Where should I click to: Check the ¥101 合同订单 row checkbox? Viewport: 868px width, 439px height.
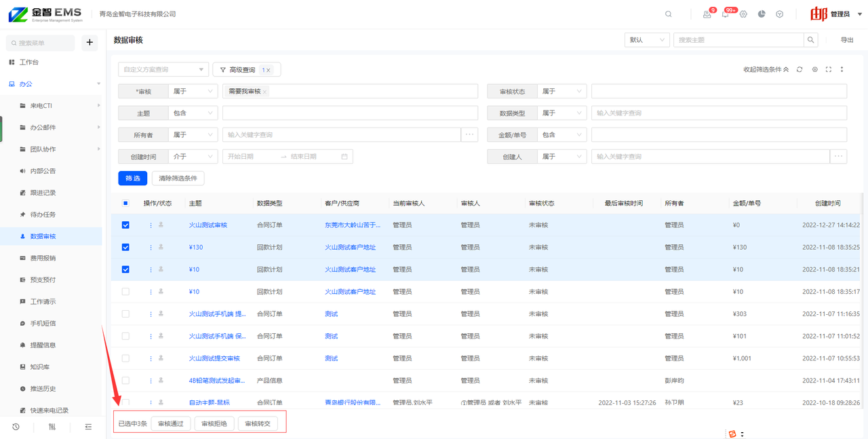click(125, 336)
